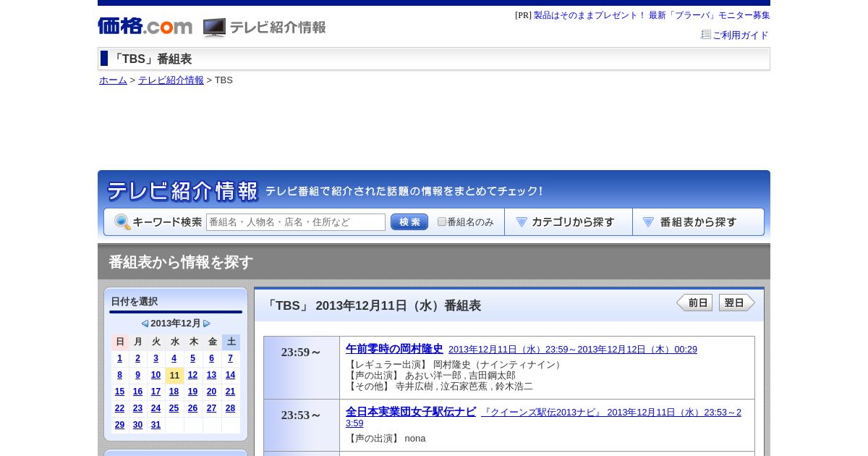Select December 2 in calendar

coord(137,358)
